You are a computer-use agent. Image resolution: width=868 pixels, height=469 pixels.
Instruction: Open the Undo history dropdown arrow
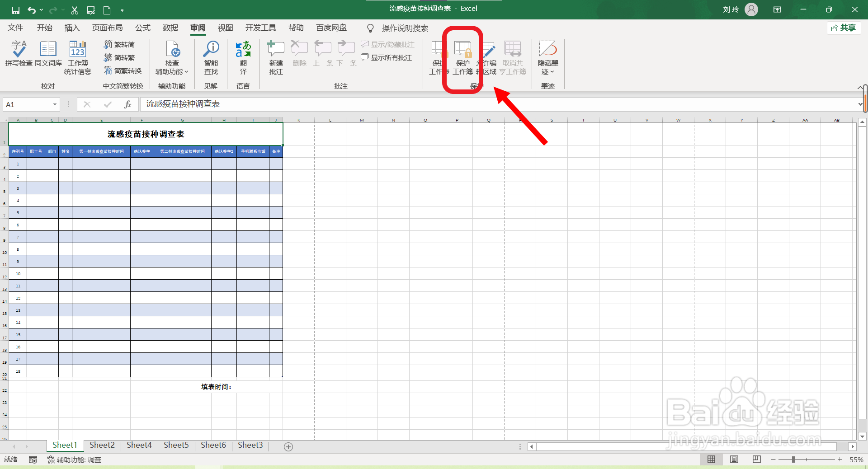pos(41,10)
